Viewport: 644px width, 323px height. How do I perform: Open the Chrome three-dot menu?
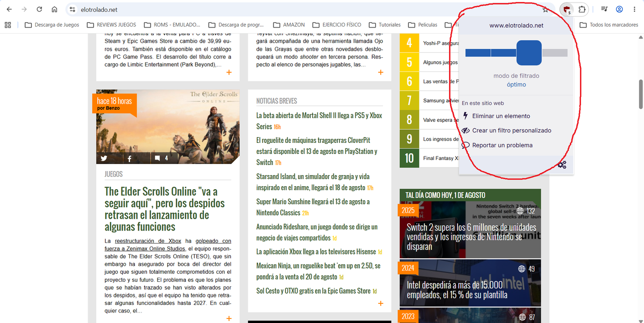coord(634,10)
